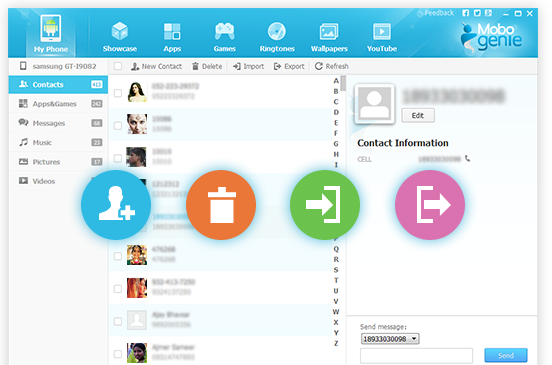Image resolution: width=552 pixels, height=365 pixels.
Task: Click the contact list scrollbar thumb
Action: [343, 83]
